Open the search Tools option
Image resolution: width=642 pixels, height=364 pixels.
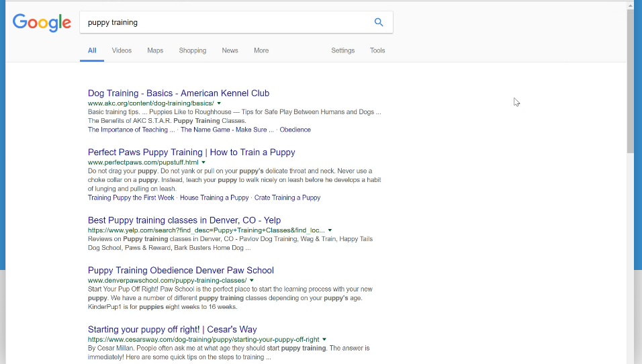tap(377, 50)
